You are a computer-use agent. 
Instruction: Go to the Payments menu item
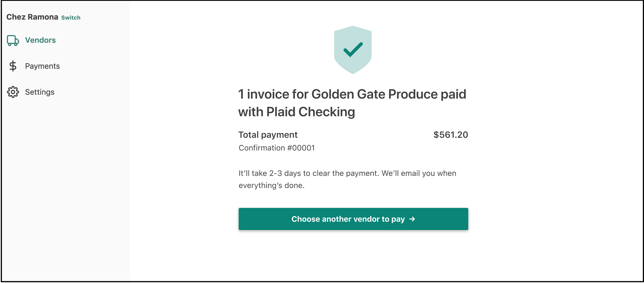(x=42, y=66)
